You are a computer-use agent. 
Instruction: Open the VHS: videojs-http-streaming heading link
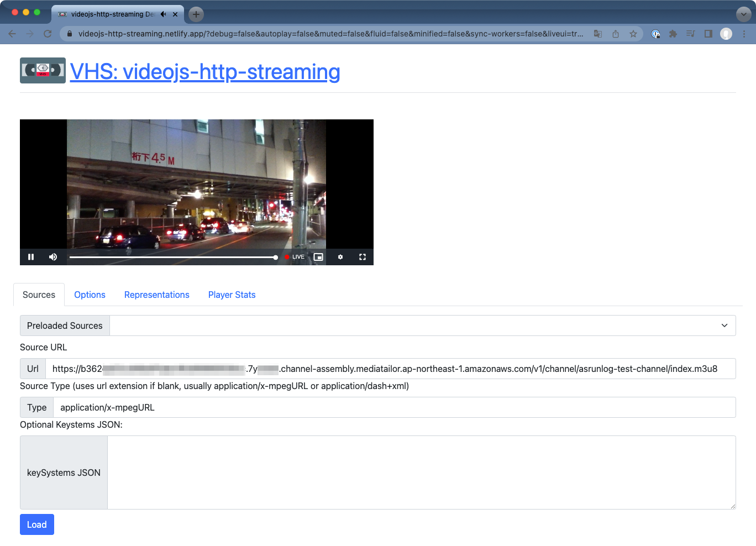coord(204,72)
